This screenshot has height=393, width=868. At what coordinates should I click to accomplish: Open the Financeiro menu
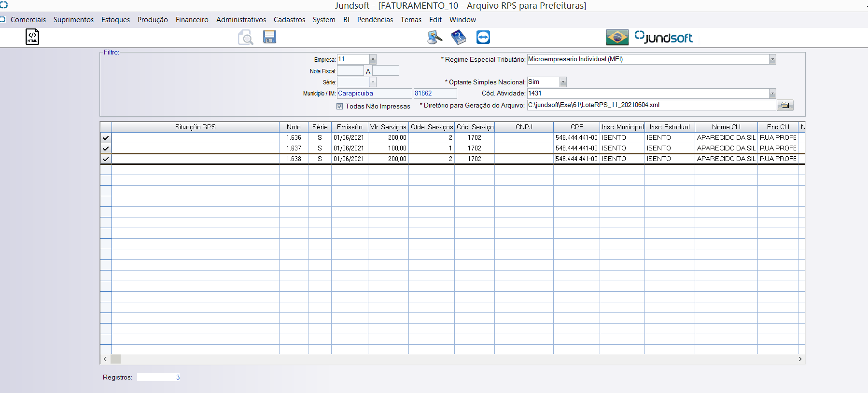[x=192, y=20]
